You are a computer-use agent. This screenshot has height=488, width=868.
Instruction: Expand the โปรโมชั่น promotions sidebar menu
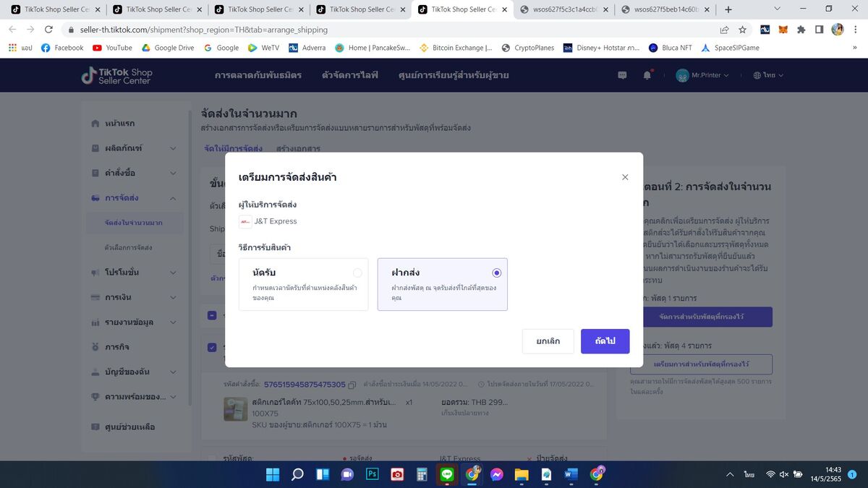coord(135,273)
